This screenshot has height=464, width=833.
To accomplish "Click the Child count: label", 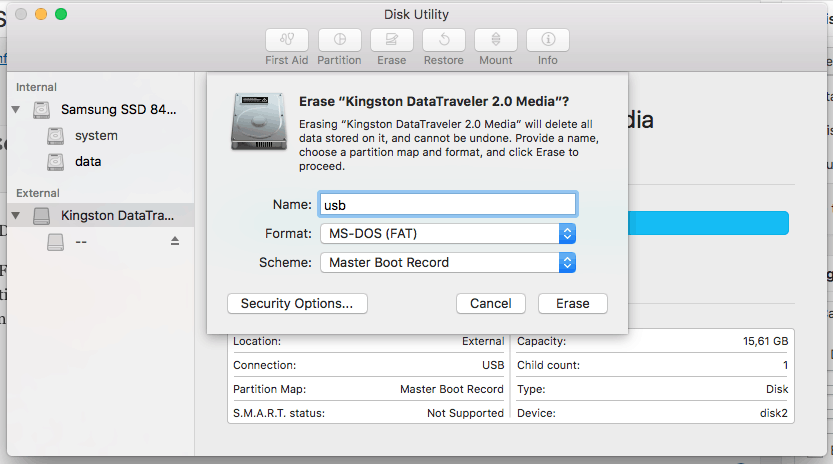I will coord(548,365).
